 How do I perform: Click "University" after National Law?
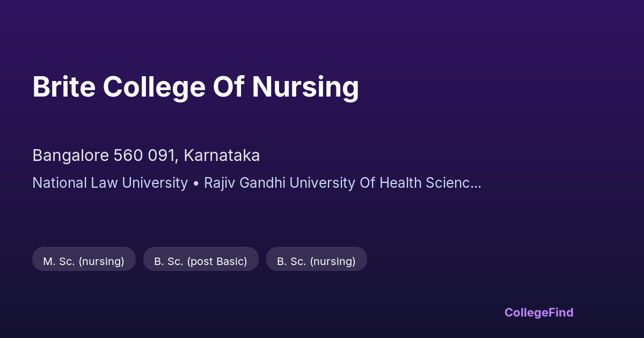point(157,183)
